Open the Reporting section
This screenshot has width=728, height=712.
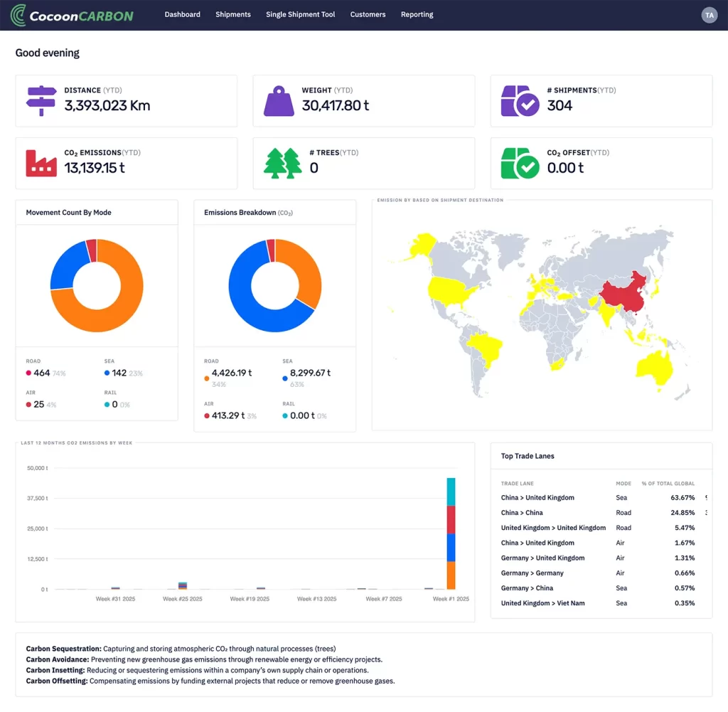click(417, 14)
